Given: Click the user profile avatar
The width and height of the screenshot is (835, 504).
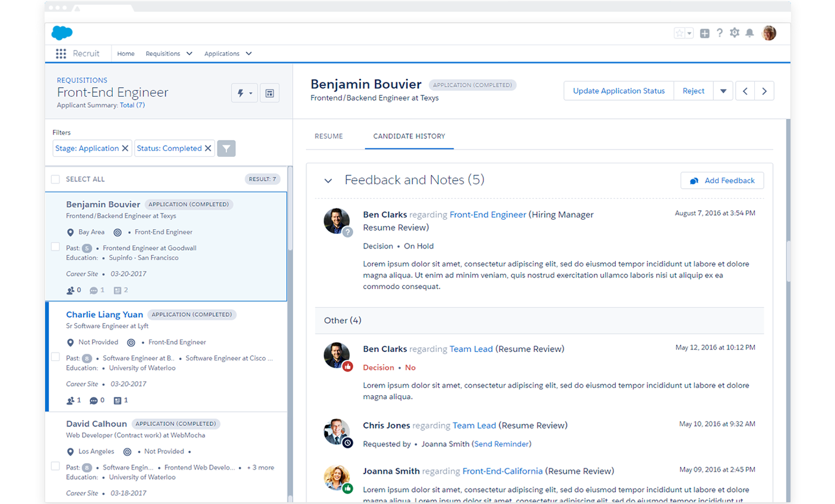Looking at the screenshot, I should point(769,33).
